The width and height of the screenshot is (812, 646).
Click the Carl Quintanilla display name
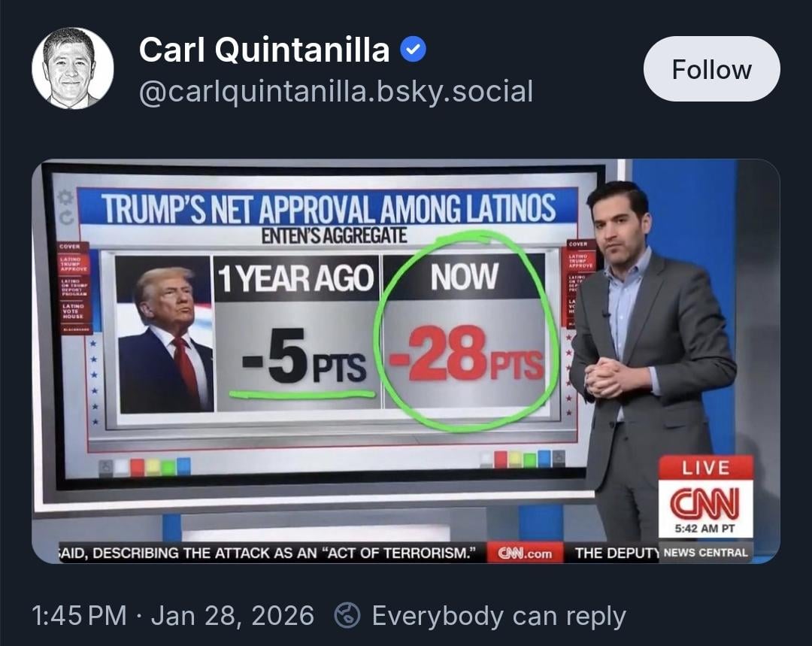(264, 50)
